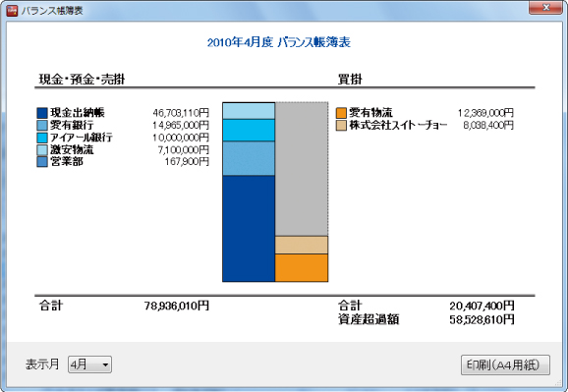Click the 167,900円 amount
Image resolution: width=568 pixels, height=392 pixels.
click(187, 161)
